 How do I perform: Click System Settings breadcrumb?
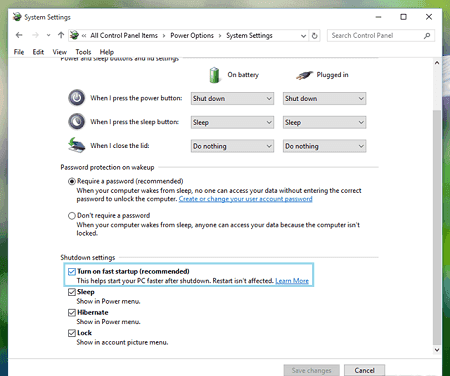click(249, 35)
